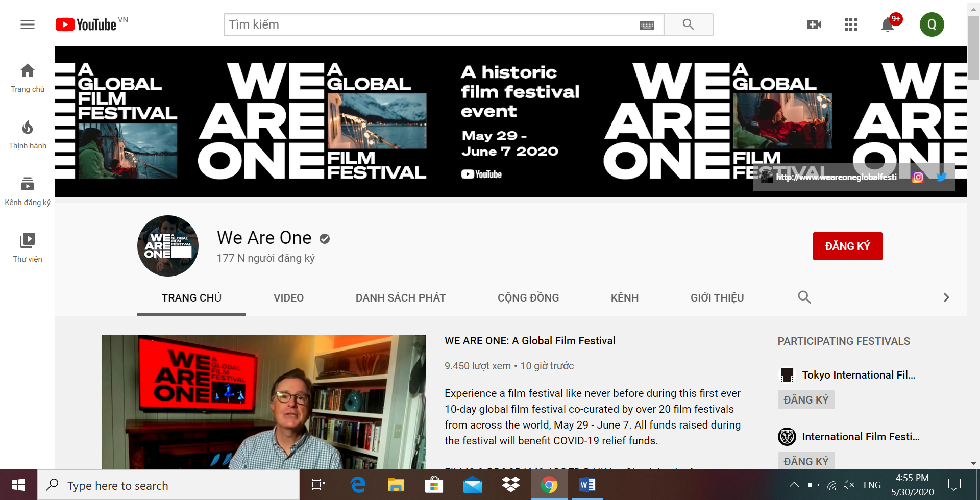
Task: Open Thịnh hành trending page
Action: [28, 135]
